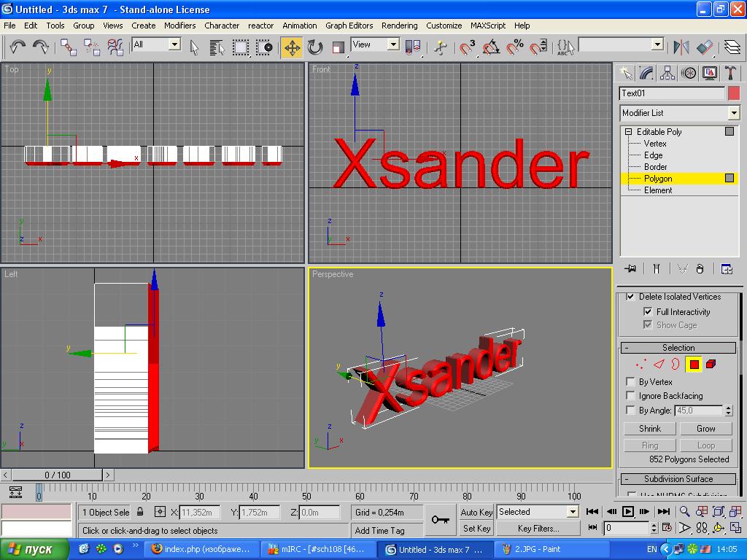Screen dimensions: 747x560
Task: Uncheck Full Interactivity option
Action: click(648, 311)
